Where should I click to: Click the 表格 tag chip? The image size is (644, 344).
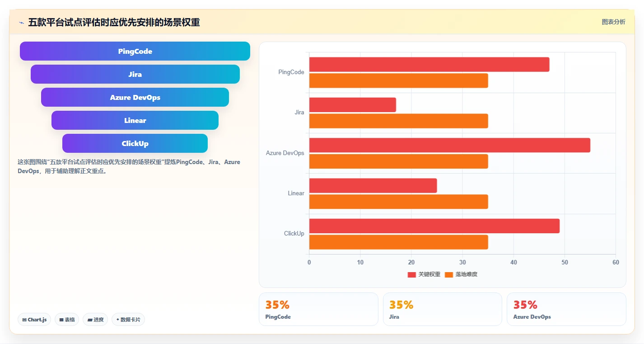pyautogui.click(x=67, y=320)
